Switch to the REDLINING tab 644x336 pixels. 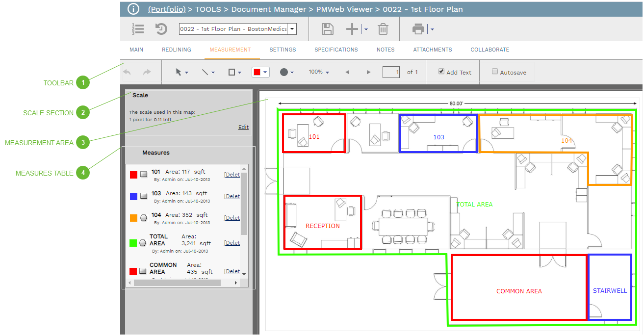[176, 49]
